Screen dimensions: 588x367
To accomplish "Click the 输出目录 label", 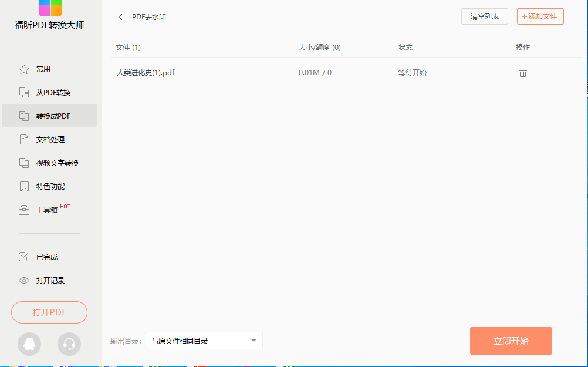I will tap(126, 341).
